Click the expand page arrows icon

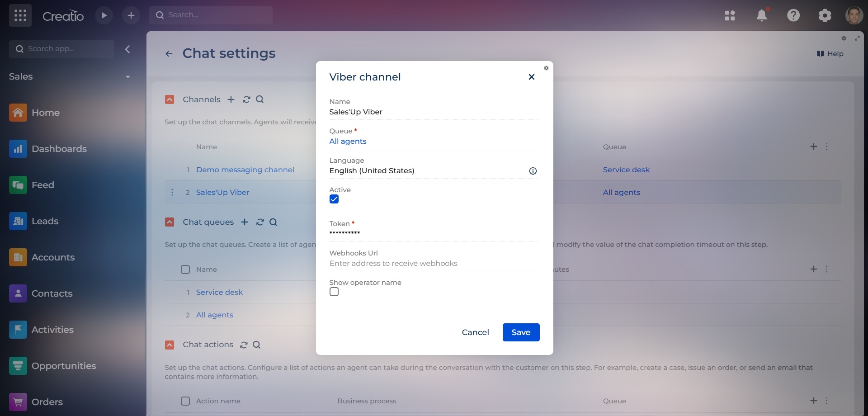pyautogui.click(x=857, y=38)
